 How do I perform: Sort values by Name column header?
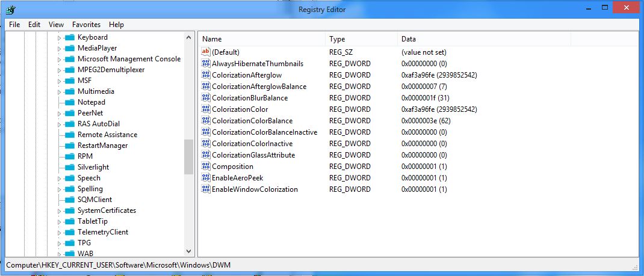click(x=262, y=39)
